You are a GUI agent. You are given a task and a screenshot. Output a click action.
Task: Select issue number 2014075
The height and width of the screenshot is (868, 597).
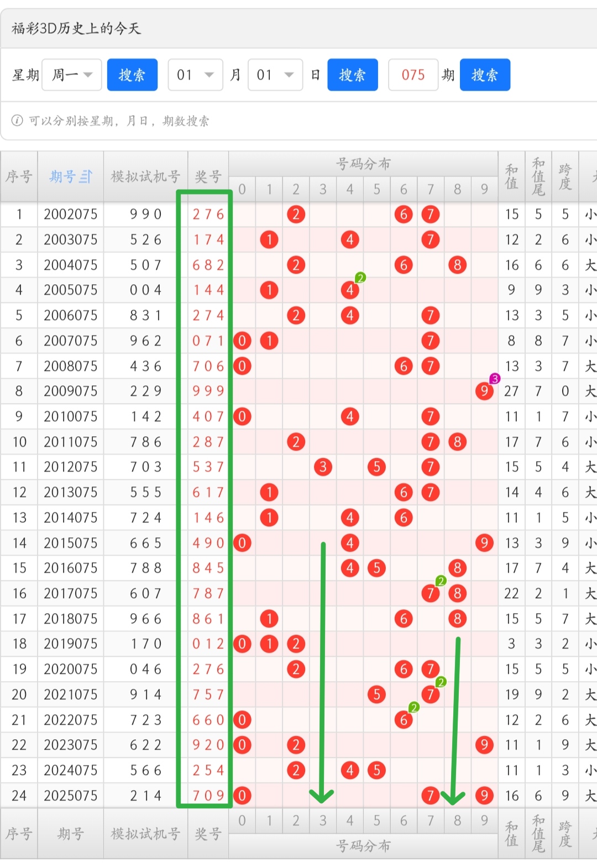(71, 517)
